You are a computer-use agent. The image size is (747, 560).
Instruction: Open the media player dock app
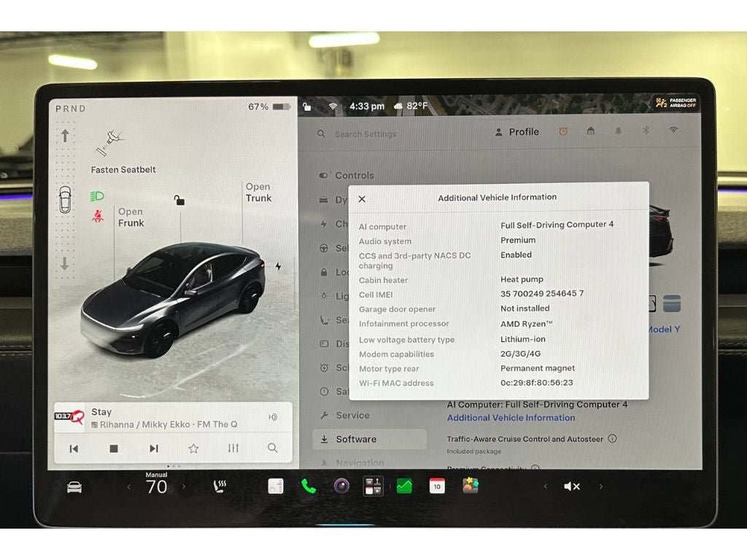(x=373, y=486)
